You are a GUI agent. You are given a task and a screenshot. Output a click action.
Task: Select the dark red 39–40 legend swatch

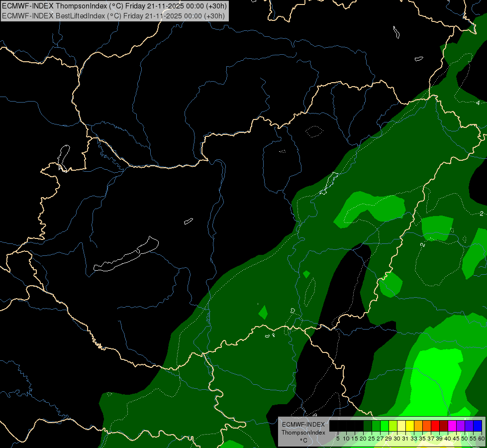444,426
